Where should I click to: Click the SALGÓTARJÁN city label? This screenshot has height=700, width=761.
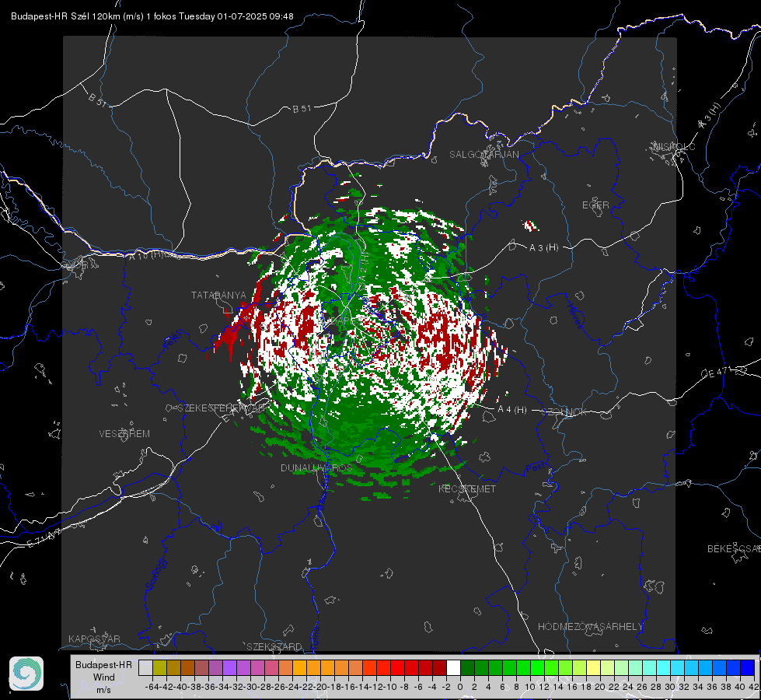click(483, 155)
